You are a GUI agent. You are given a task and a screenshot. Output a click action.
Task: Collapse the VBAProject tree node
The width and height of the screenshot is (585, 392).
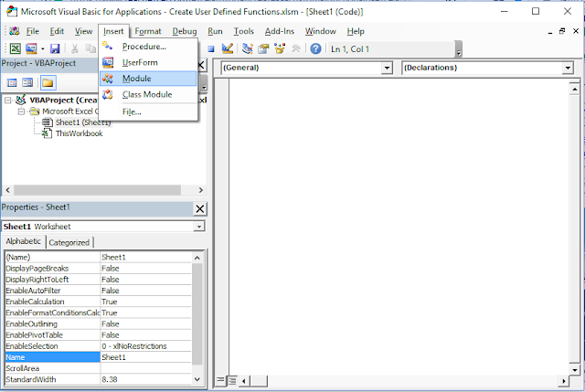tap(8, 101)
